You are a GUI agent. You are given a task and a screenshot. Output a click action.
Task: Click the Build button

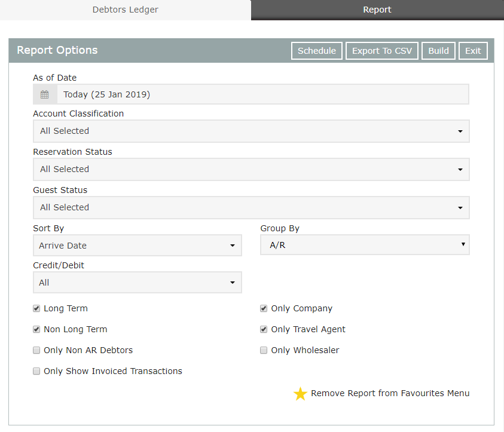click(438, 51)
